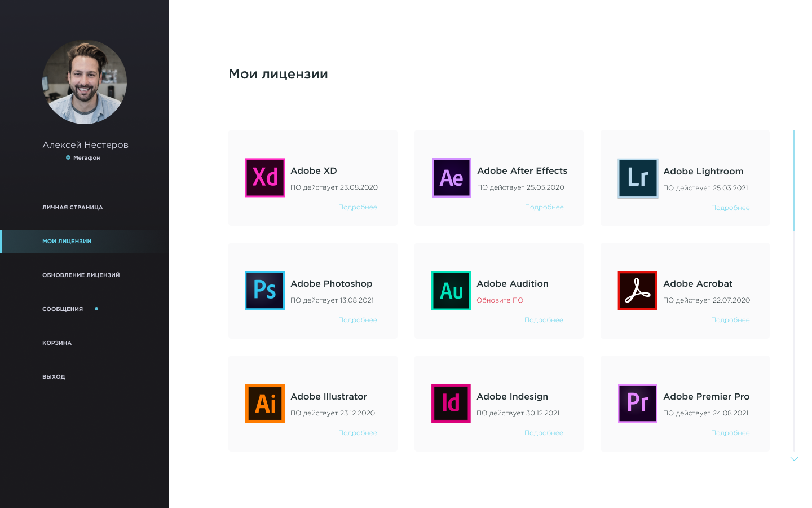Click the Adobe Lightroom icon

[x=638, y=178]
